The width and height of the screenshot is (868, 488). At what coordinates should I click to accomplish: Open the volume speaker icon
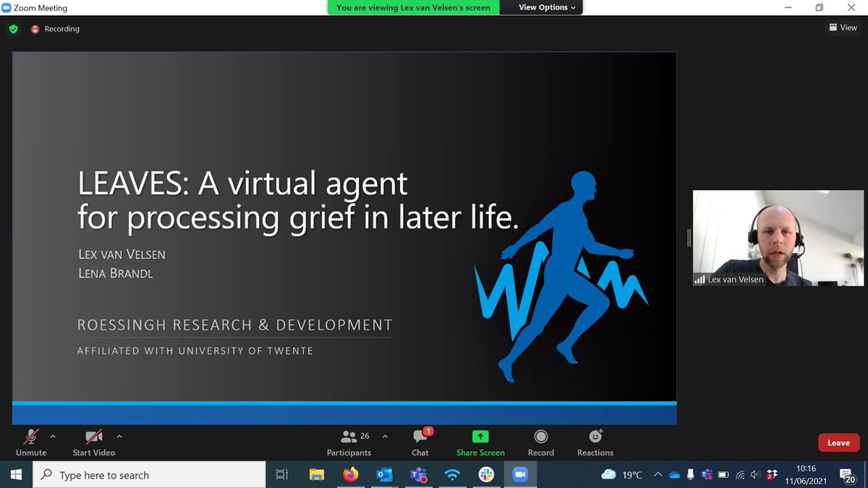(755, 475)
